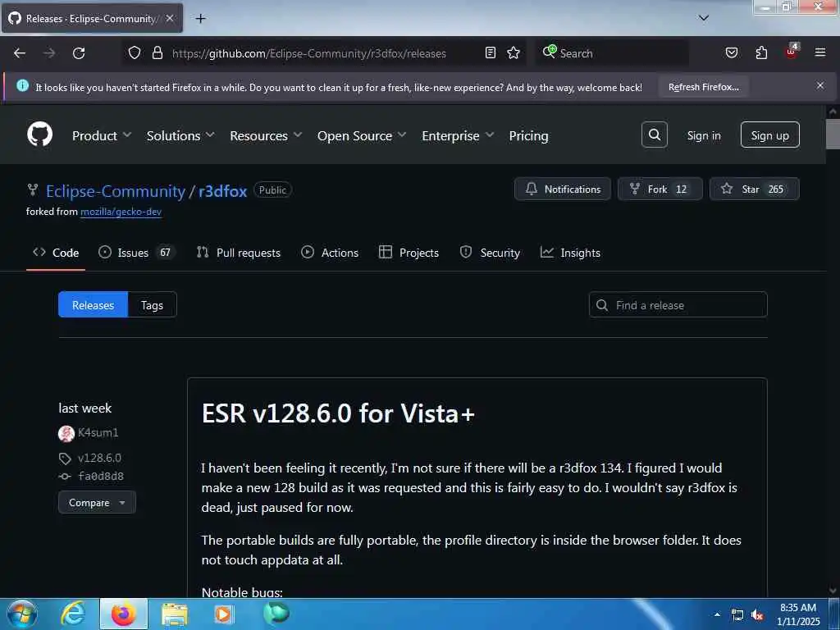Click the Notifications bell button

point(563,189)
